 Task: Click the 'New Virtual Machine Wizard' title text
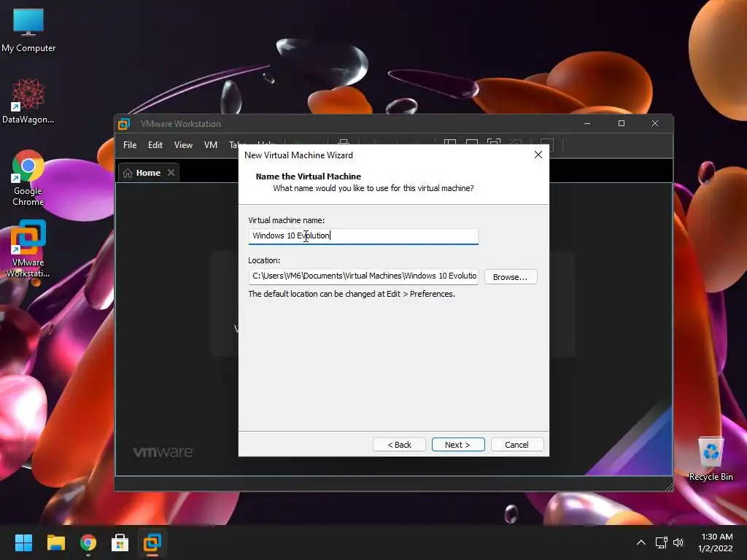(298, 155)
